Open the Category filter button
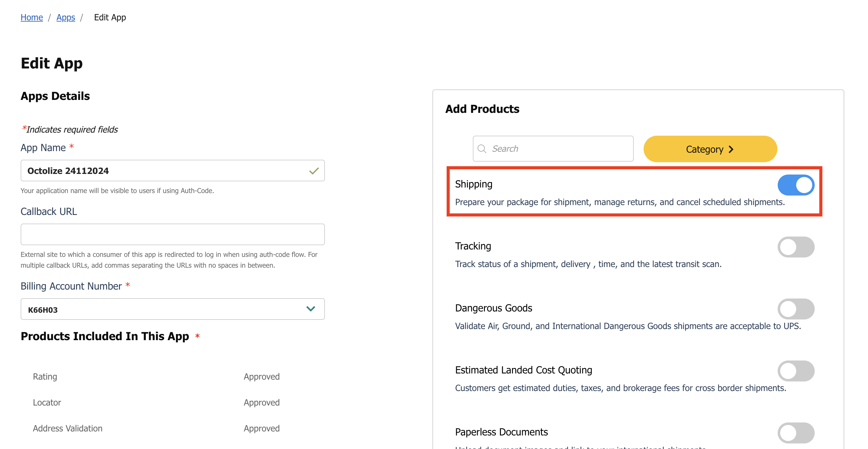 [710, 149]
